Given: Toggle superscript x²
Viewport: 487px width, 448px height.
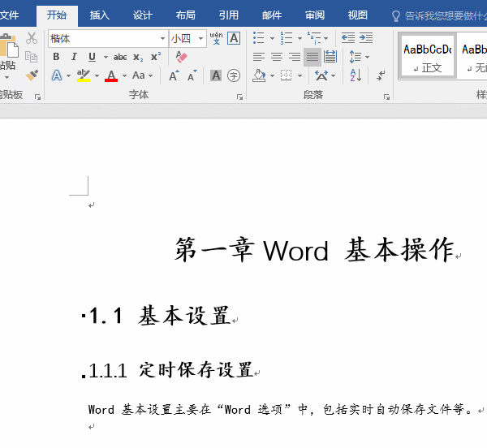Looking at the screenshot, I should 156,57.
